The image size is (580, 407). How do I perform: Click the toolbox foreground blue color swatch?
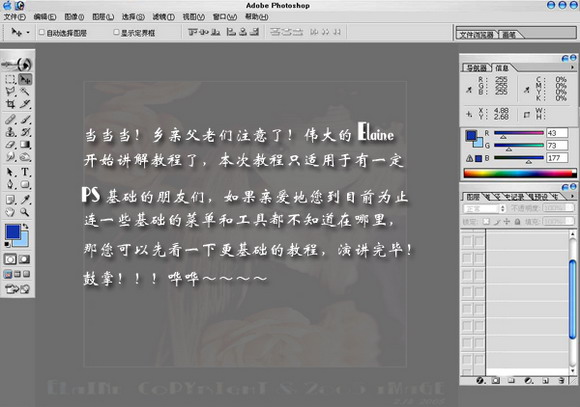pyautogui.click(x=13, y=232)
